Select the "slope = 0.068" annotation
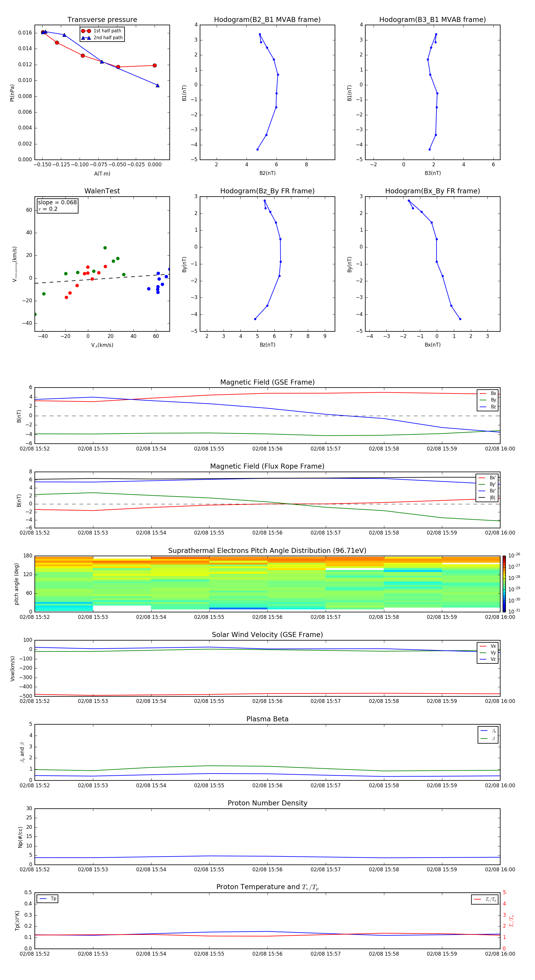Screen dimensions: 535x980 click(x=57, y=203)
